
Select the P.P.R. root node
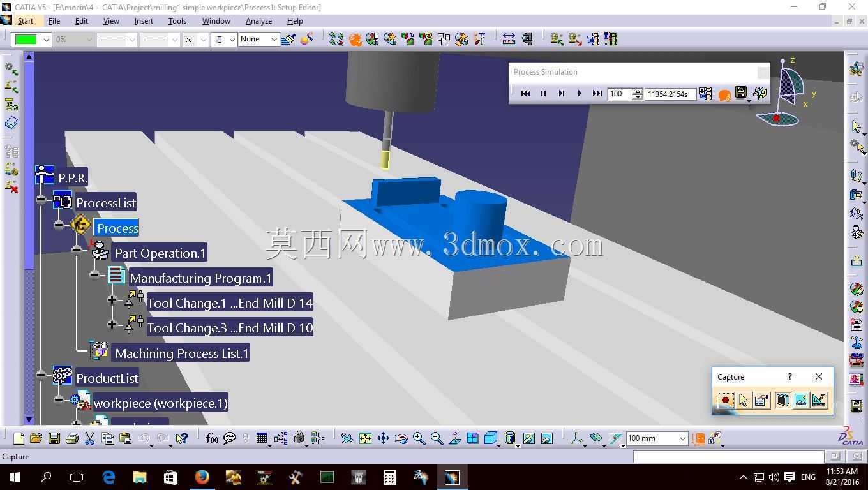pyautogui.click(x=72, y=177)
